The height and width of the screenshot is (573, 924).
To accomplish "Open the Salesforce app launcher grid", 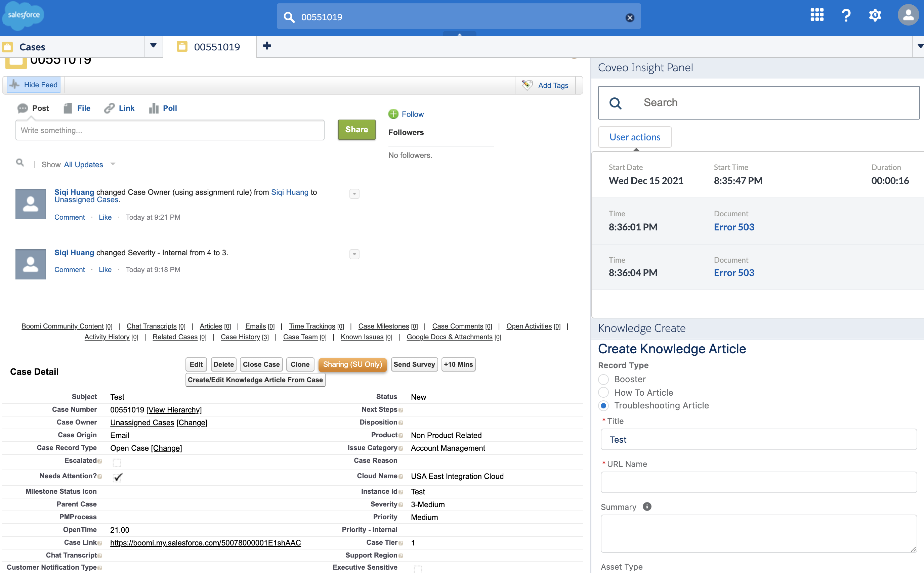I will coord(816,15).
